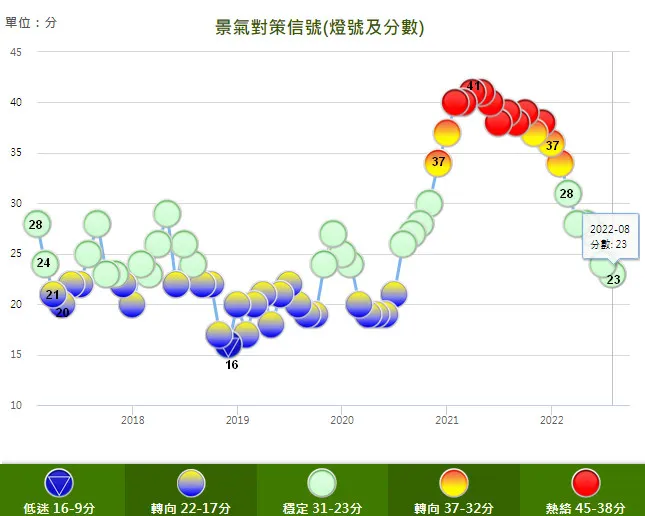645x516 pixels.
Task: Select the 轉向 37-32分 legend label
Action: click(454, 508)
